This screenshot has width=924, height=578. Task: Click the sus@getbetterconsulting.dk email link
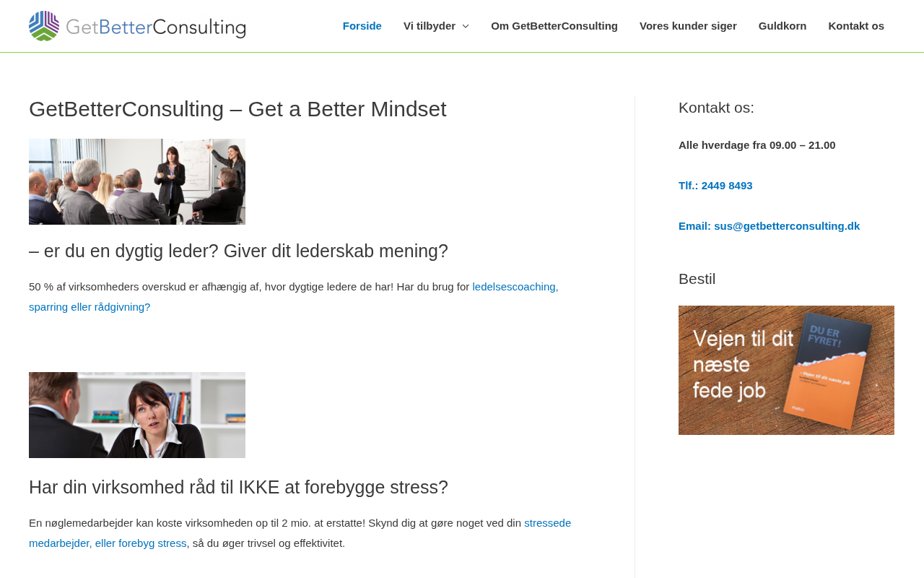click(x=786, y=226)
